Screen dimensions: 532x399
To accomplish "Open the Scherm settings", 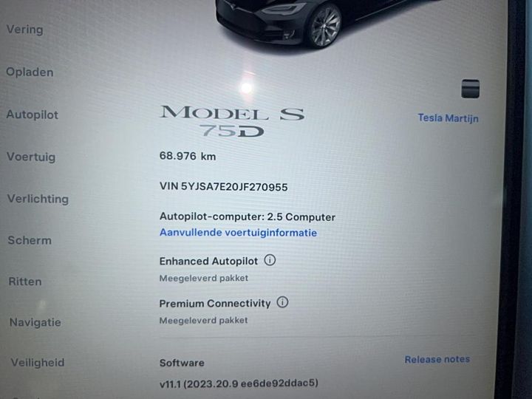I will click(30, 240).
